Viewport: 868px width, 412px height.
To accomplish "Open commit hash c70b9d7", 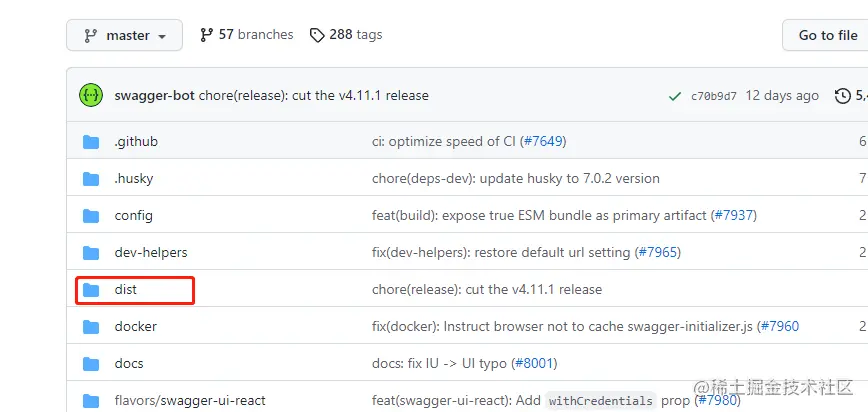I will coord(714,96).
